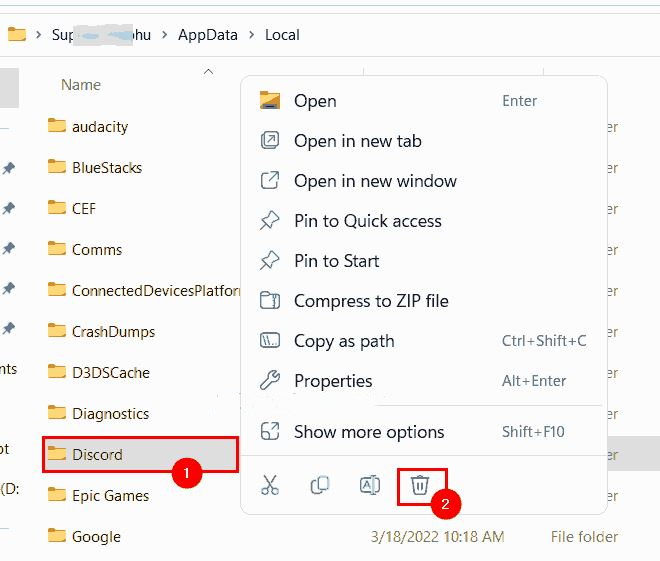This screenshot has height=561, width=660.
Task: Choose Compress to ZIP file
Action: click(371, 301)
